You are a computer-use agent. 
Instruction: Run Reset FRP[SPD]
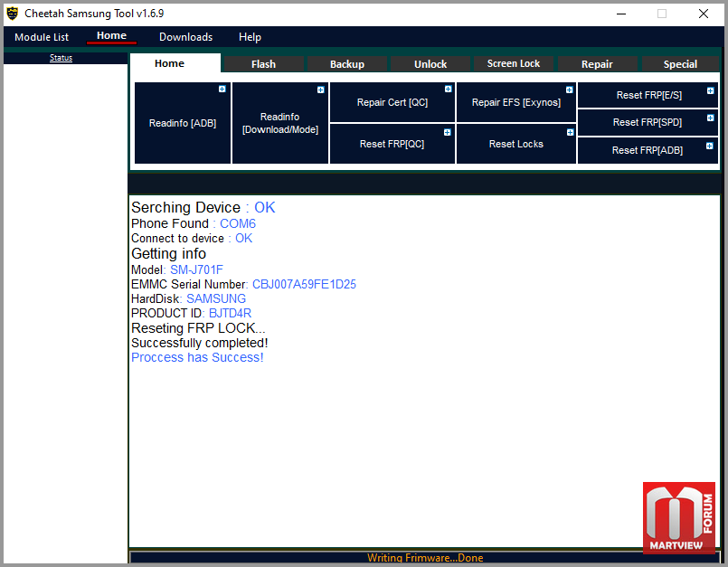click(x=648, y=123)
